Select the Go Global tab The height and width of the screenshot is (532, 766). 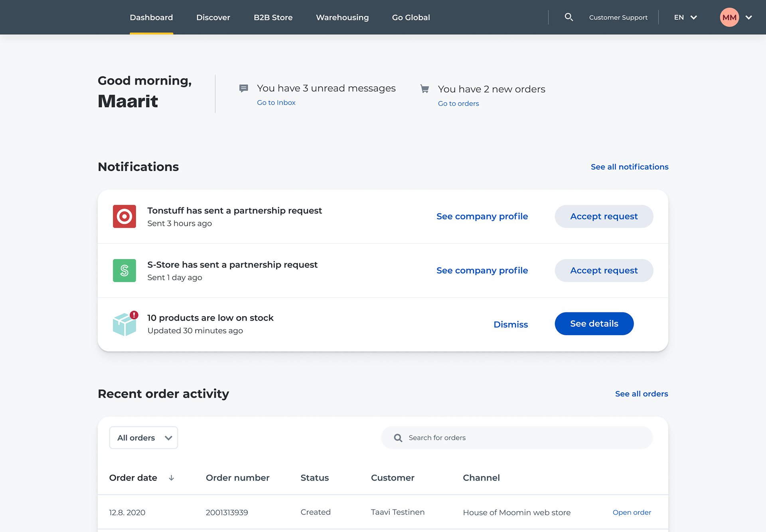(411, 17)
